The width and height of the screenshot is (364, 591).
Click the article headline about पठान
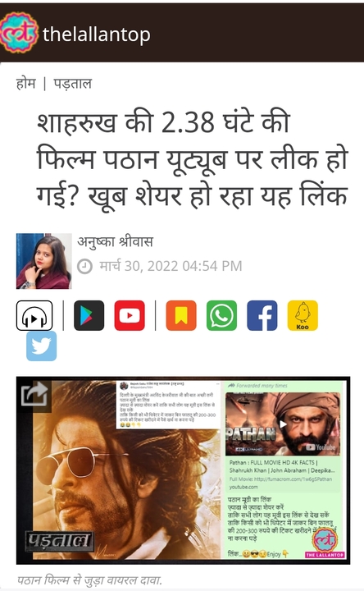click(193, 159)
